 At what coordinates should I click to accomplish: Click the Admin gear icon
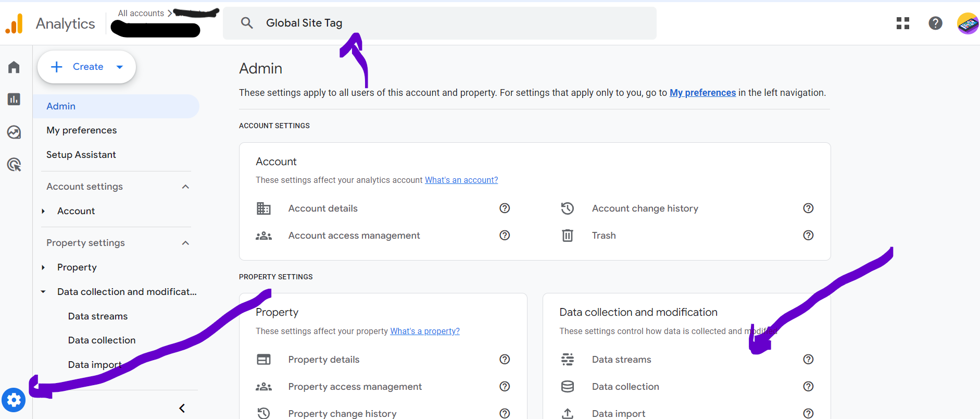coord(14,400)
